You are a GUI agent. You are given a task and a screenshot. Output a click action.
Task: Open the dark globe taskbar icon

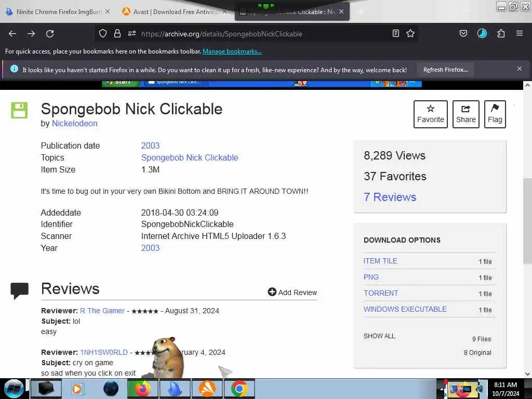[x=111, y=389]
